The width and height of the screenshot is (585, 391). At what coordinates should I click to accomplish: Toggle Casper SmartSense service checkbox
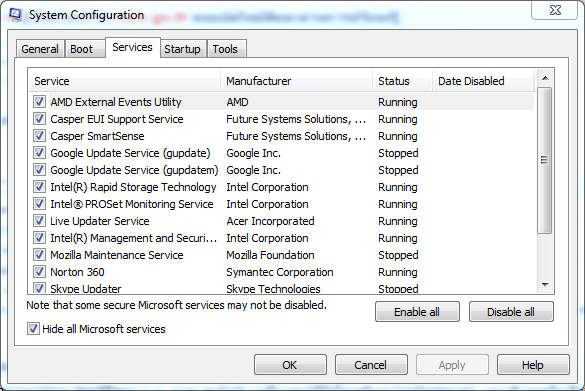pos(40,135)
